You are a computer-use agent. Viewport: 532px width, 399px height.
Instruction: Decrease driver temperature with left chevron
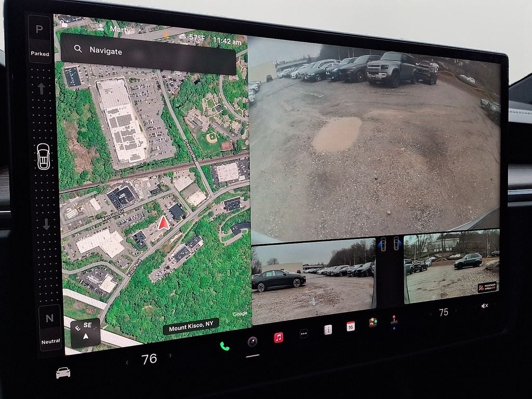point(128,362)
